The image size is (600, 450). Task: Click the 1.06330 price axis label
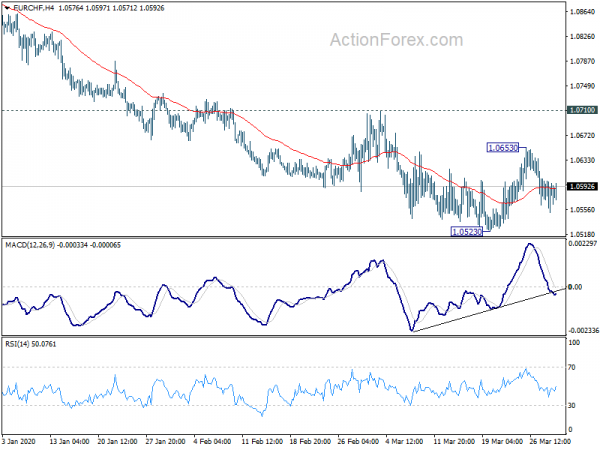tap(582, 160)
